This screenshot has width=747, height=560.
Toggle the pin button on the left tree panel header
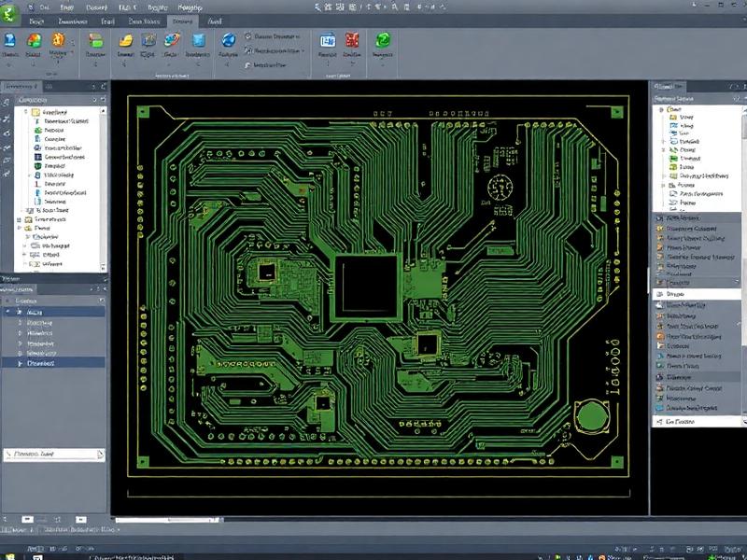coord(94,99)
